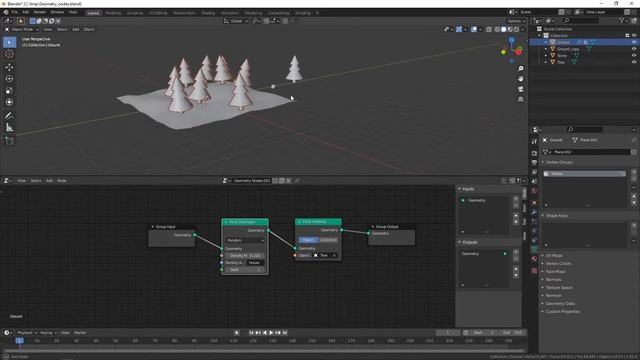Screen dimensions: 640x360
Task: Select the Move tool
Action: (x=9, y=67)
